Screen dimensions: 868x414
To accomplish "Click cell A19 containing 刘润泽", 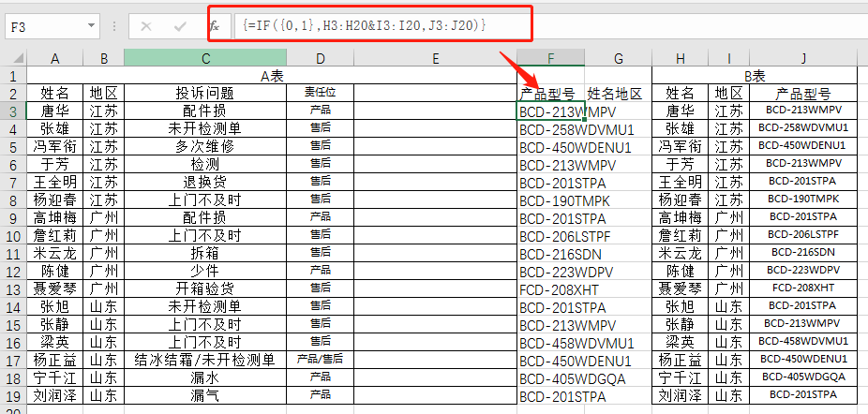I will [x=54, y=395].
